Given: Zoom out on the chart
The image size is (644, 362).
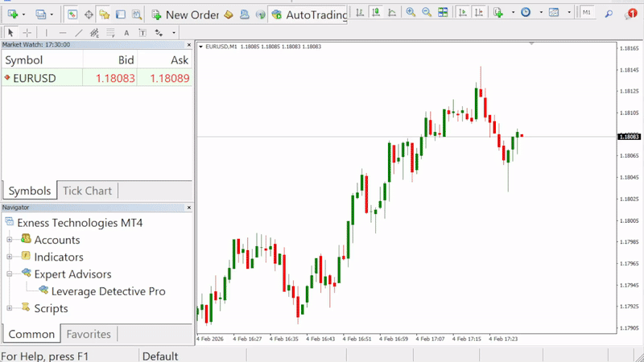Looking at the screenshot, I should (427, 12).
